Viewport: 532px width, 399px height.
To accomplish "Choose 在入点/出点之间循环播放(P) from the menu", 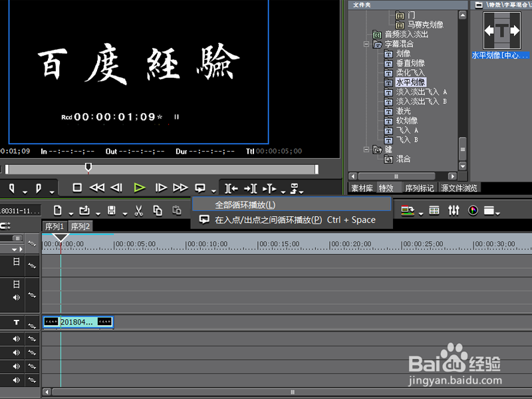I will point(292,220).
